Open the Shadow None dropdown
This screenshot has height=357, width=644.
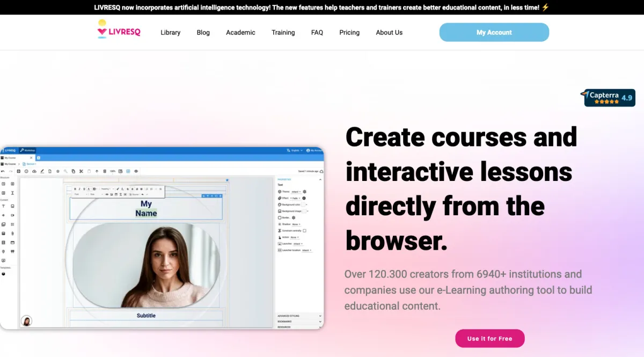coord(296,224)
